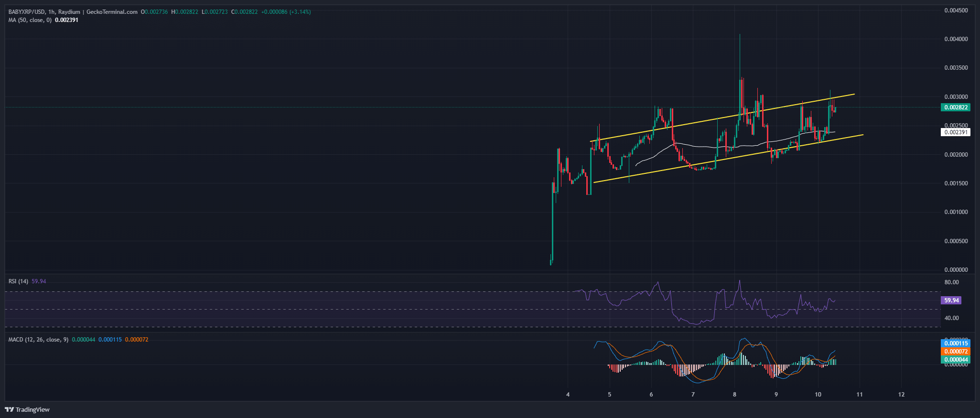Click the 0.001500 price axis label

[x=956, y=183]
